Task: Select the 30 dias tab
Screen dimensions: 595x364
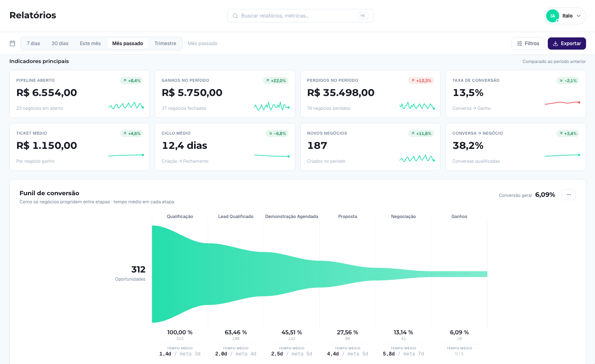Action: point(60,44)
